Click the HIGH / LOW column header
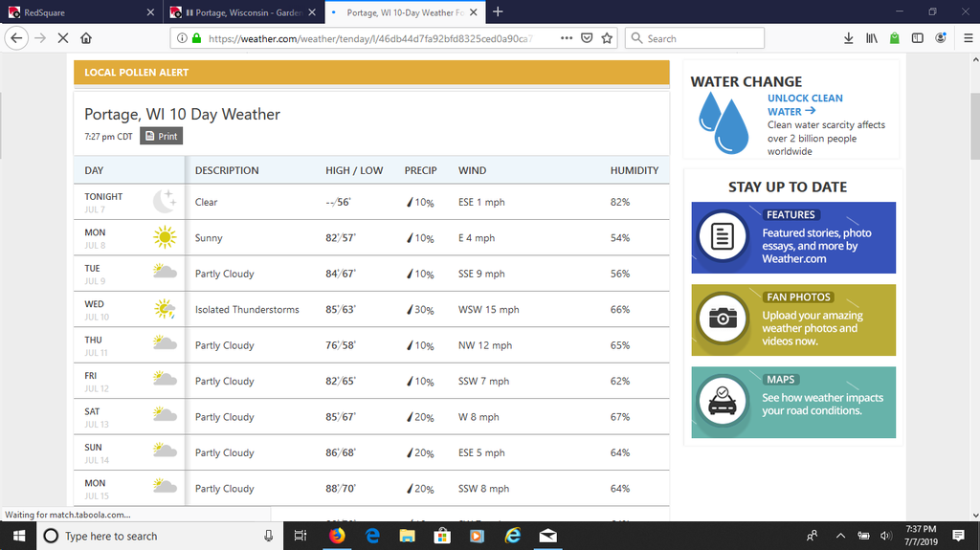The width and height of the screenshot is (980, 550). point(354,170)
